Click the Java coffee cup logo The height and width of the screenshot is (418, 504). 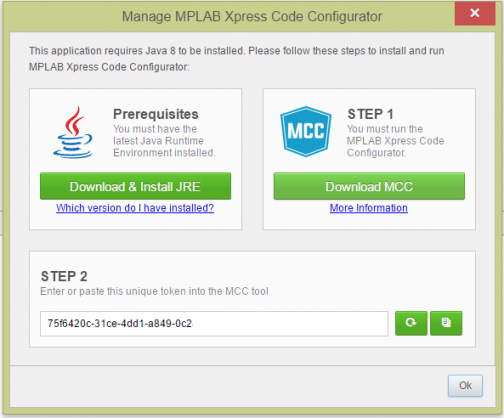tap(73, 132)
